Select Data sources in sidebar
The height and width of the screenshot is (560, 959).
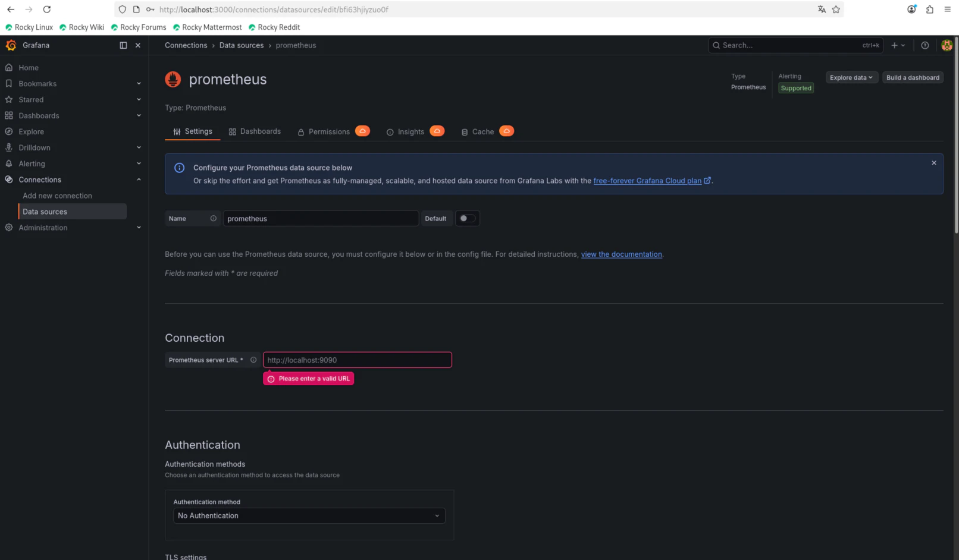click(x=73, y=212)
